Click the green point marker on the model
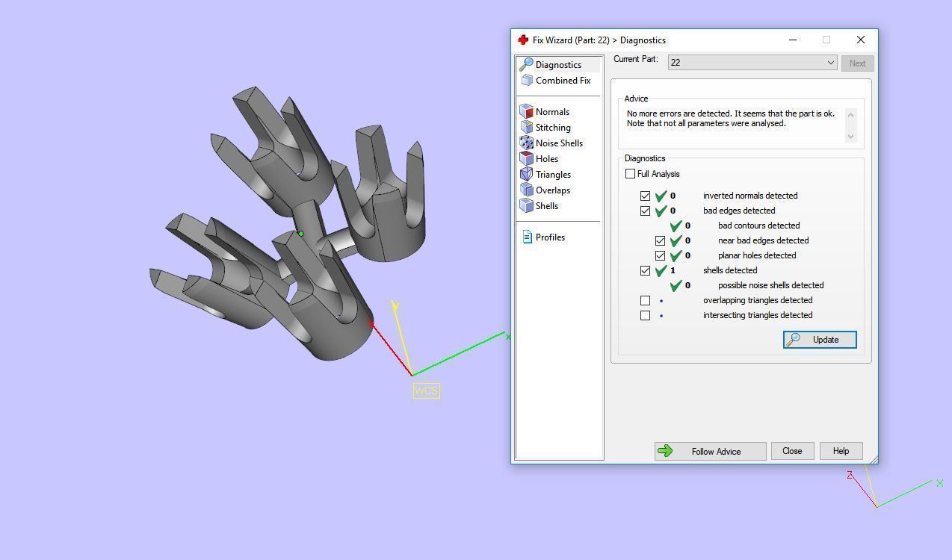This screenshot has width=952, height=560. point(301,234)
